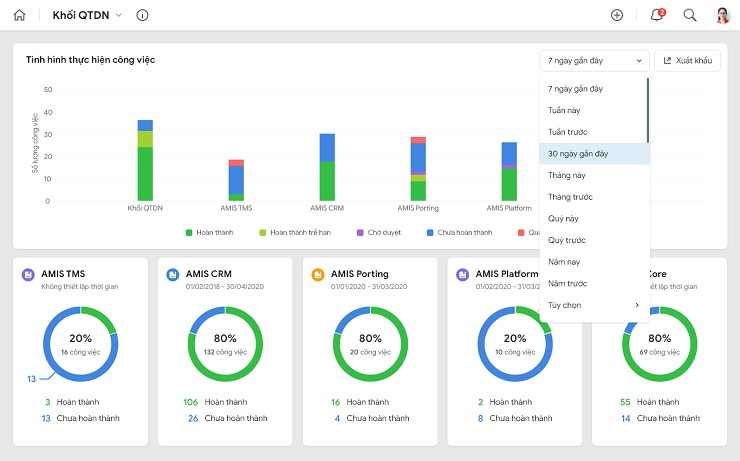This screenshot has width=740, height=461.
Task: Click the dropdown list scrollbar
Action: [x=648, y=110]
